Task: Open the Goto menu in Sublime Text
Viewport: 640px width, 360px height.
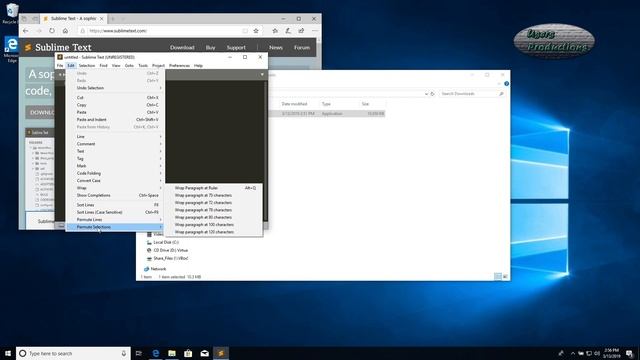Action: point(129,65)
